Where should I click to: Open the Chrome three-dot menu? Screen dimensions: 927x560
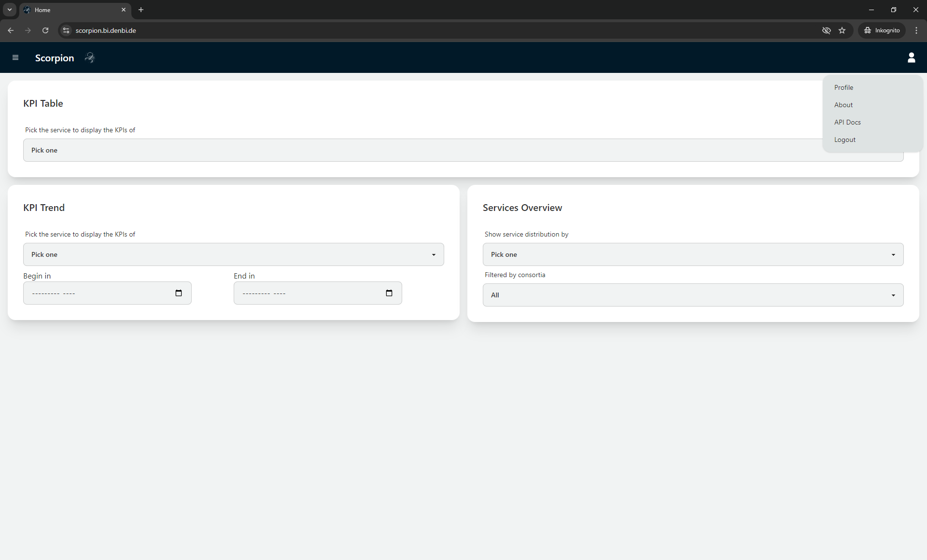tap(916, 30)
